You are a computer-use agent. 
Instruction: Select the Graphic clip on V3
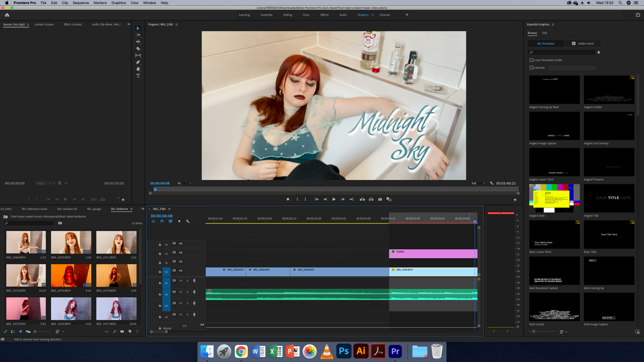click(x=433, y=254)
